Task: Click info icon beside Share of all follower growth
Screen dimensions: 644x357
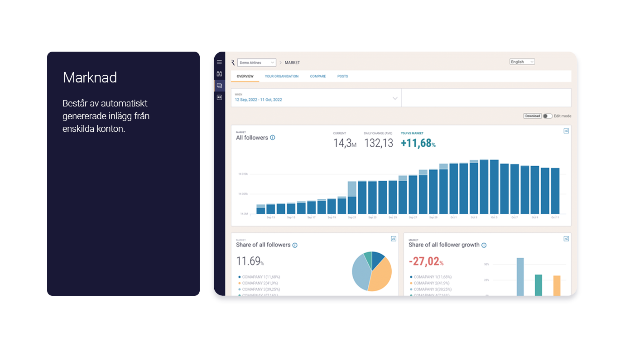Action: pyautogui.click(x=484, y=245)
